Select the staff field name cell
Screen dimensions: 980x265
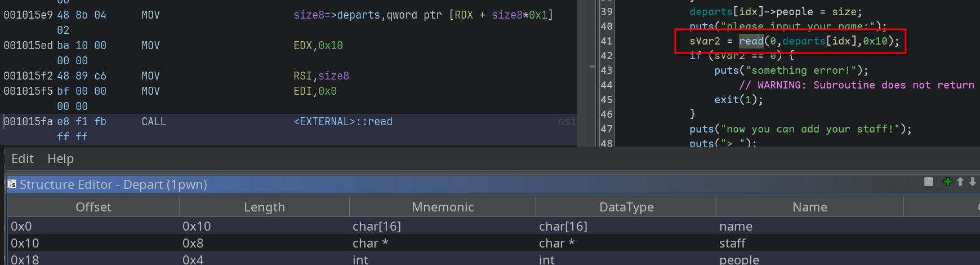[x=732, y=243]
